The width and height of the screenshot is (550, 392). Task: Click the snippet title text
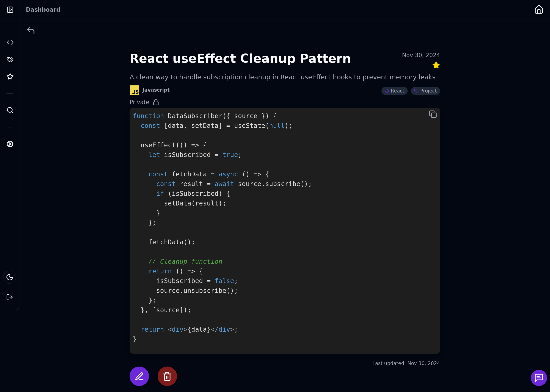240,59
